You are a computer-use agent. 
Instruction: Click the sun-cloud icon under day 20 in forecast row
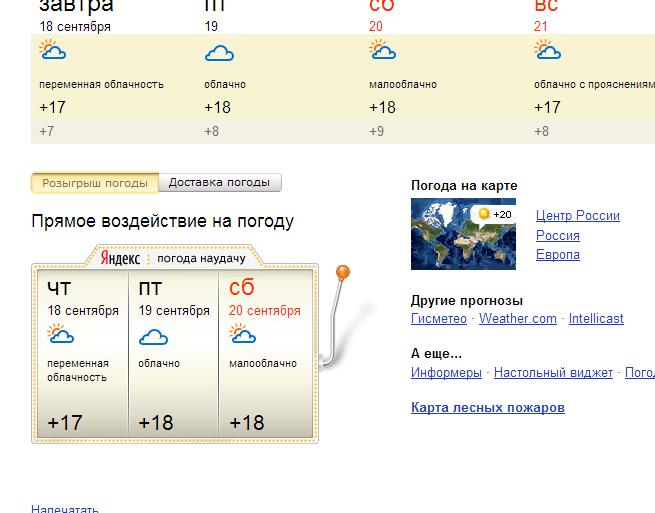coord(383,49)
